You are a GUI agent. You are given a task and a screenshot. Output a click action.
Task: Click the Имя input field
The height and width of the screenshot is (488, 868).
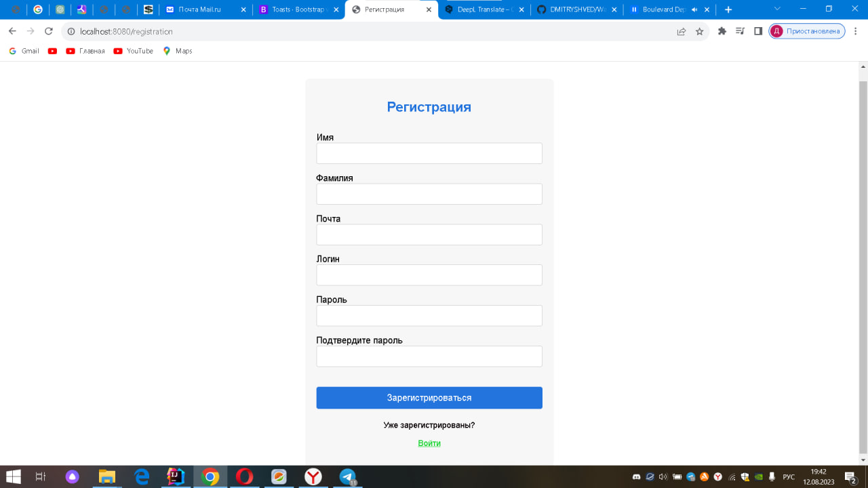(429, 153)
